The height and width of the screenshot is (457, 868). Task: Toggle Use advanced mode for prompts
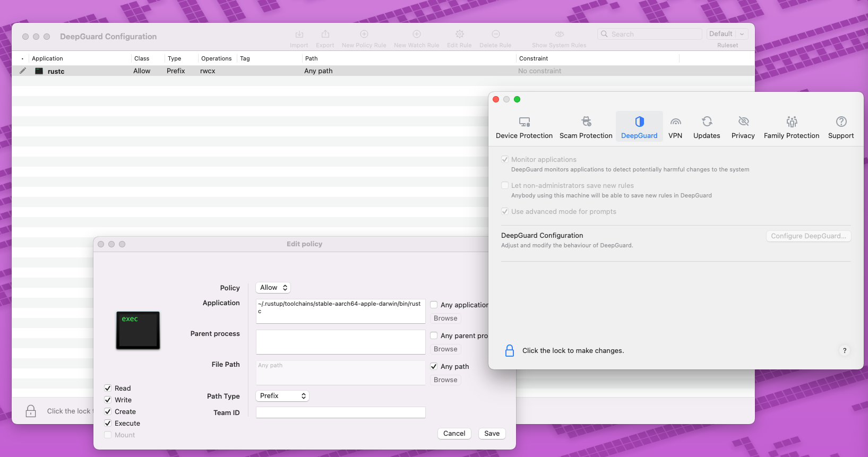(505, 211)
